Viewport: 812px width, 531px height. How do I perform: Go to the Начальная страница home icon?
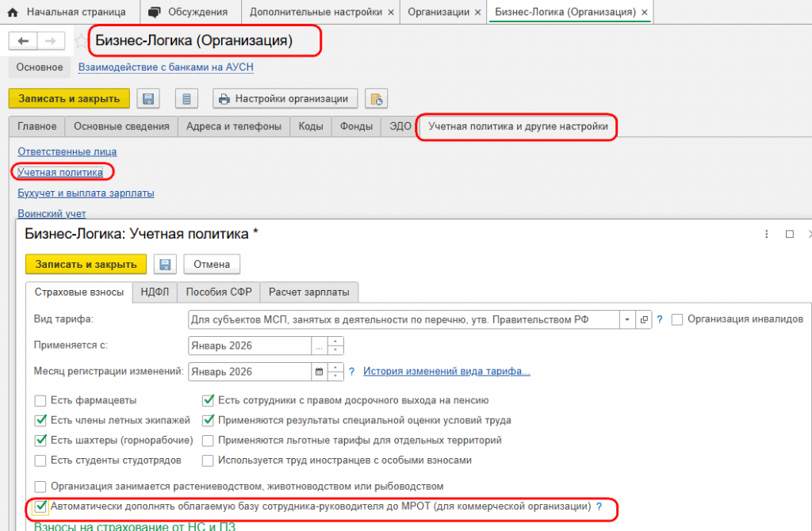pos(13,12)
